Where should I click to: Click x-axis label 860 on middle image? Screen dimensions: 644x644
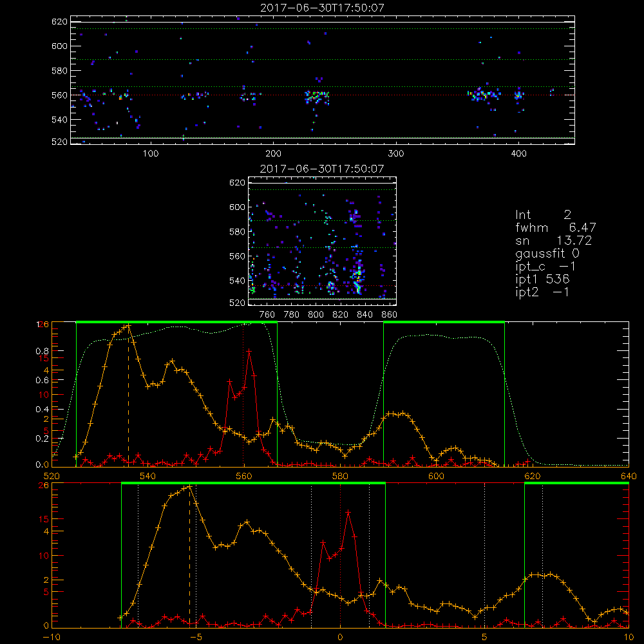[x=390, y=315]
